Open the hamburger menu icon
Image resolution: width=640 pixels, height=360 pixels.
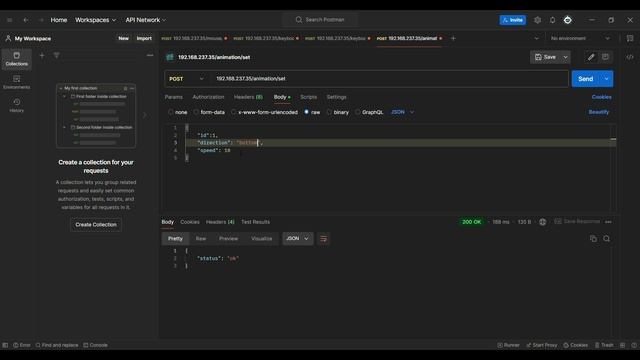click(9, 20)
